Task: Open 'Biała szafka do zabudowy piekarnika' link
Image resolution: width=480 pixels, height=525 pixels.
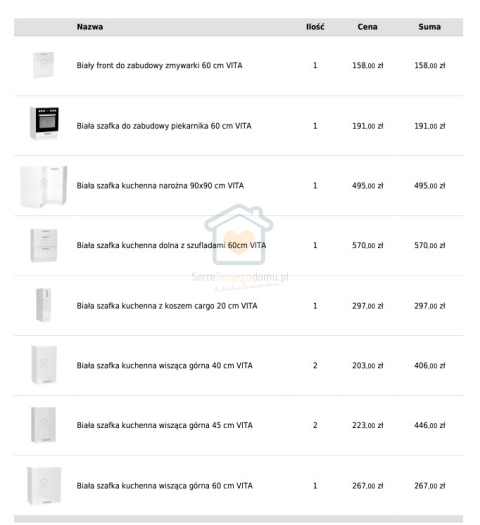Action: [x=164, y=126]
